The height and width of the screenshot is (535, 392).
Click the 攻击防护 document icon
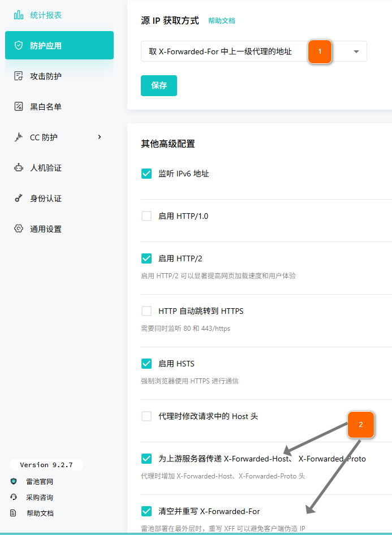pyautogui.click(x=19, y=76)
